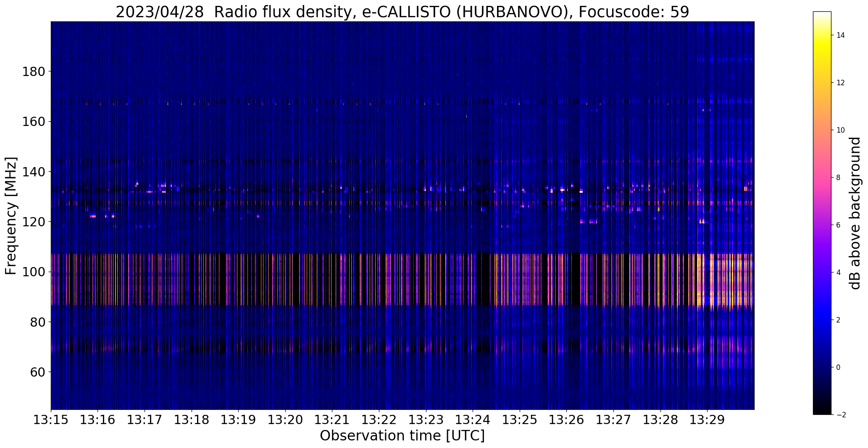Screen dimensions: 868x448
Task: Click the 13:27 time tick label
Action: click(x=614, y=420)
